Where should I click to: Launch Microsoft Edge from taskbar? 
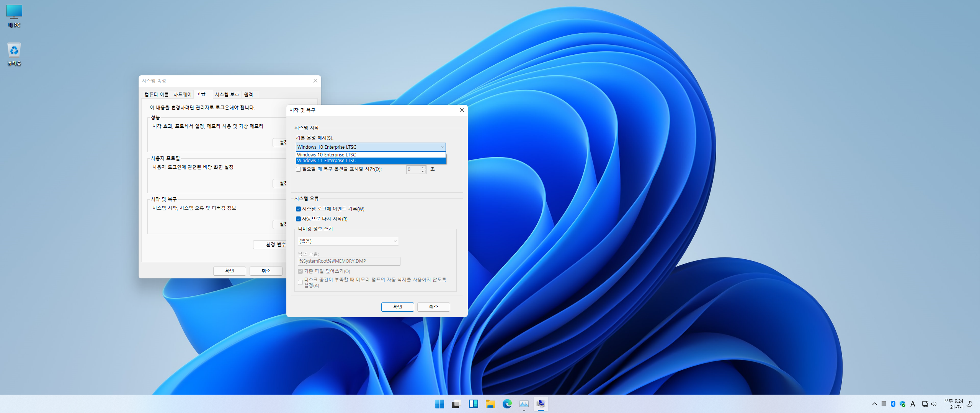click(507, 404)
